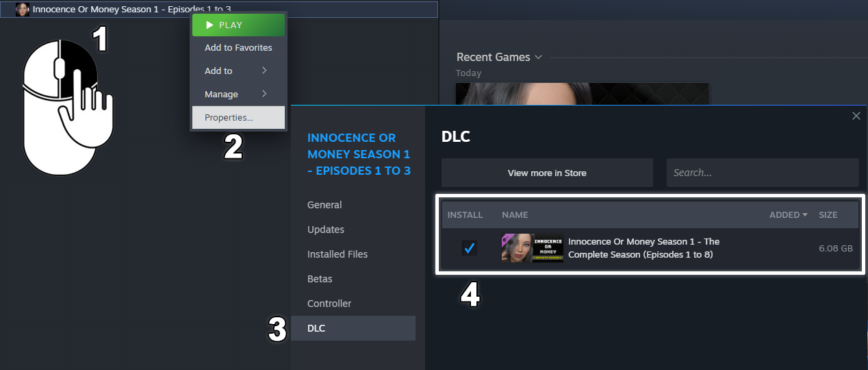The image size is (868, 370).
Task: Click the DLC search input field
Action: tap(763, 173)
